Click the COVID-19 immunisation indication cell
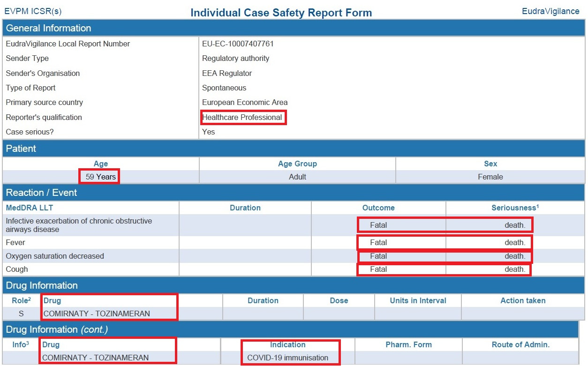Viewport: 588px width, 366px height. click(x=287, y=358)
